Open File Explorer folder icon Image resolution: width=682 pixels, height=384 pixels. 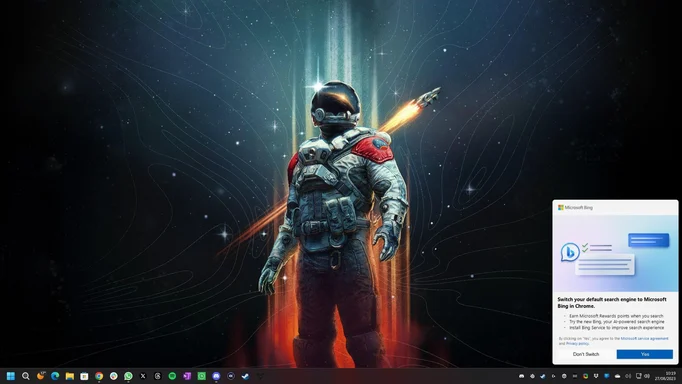click(70, 376)
